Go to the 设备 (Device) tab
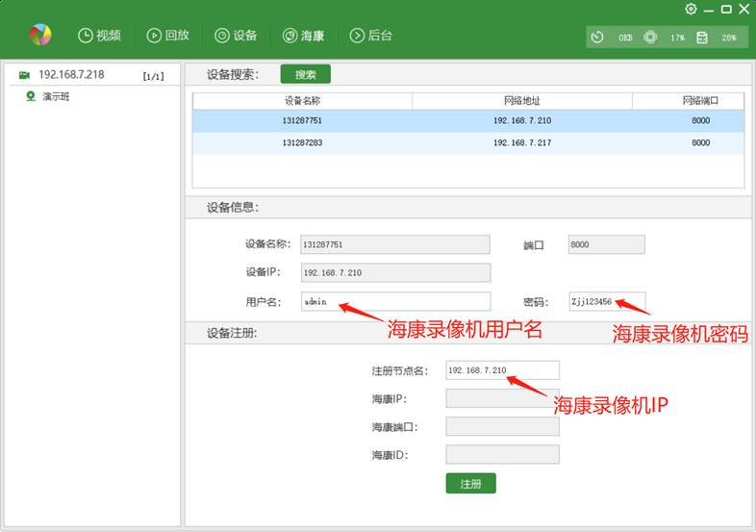This screenshot has height=532, width=756. pyautogui.click(x=236, y=36)
